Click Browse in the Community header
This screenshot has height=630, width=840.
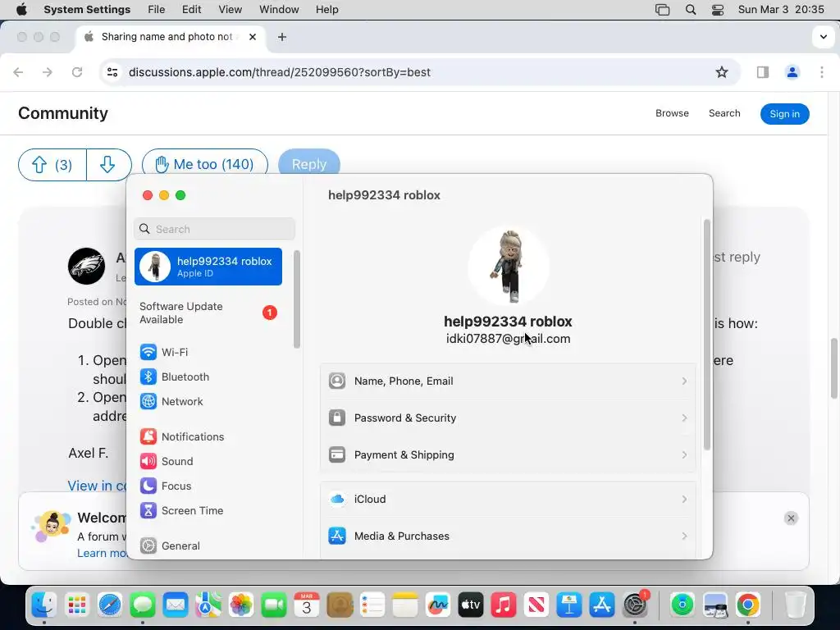pyautogui.click(x=672, y=113)
